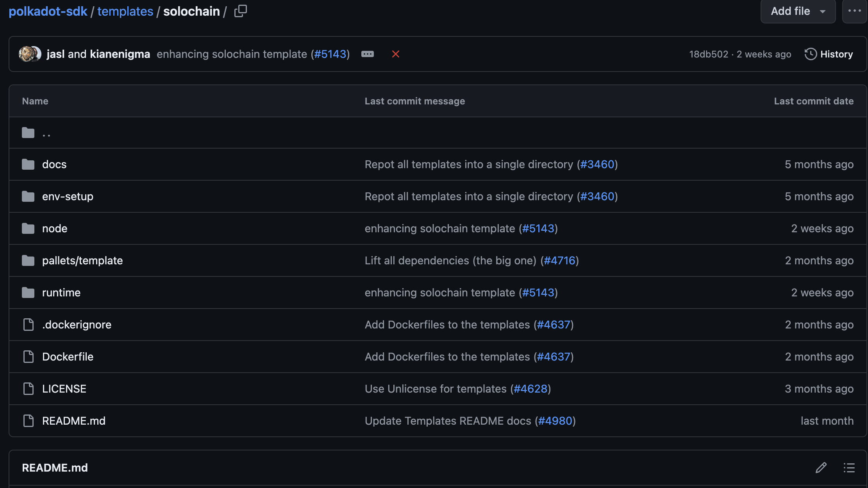Click the Name column header

(x=35, y=101)
